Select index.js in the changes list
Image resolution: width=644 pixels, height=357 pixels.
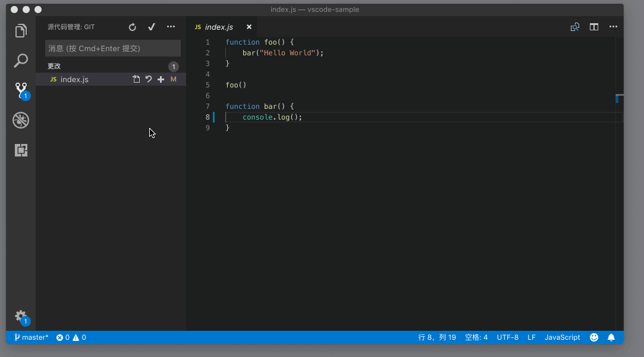click(74, 79)
